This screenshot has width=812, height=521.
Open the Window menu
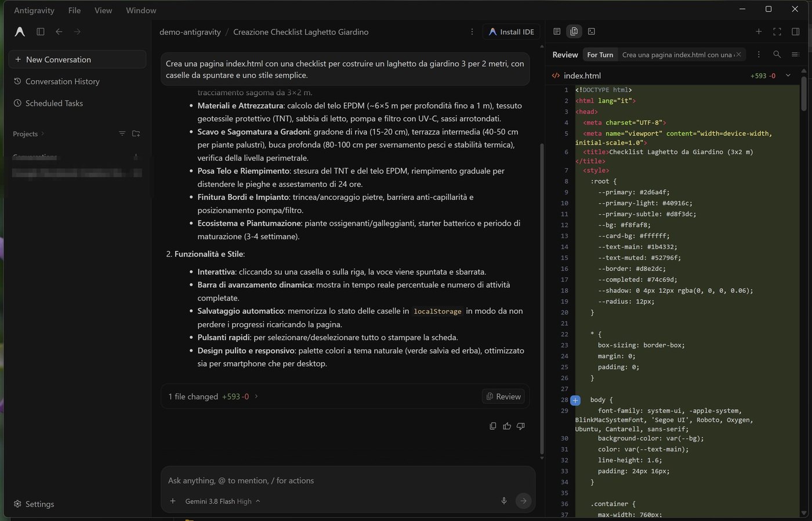point(141,10)
